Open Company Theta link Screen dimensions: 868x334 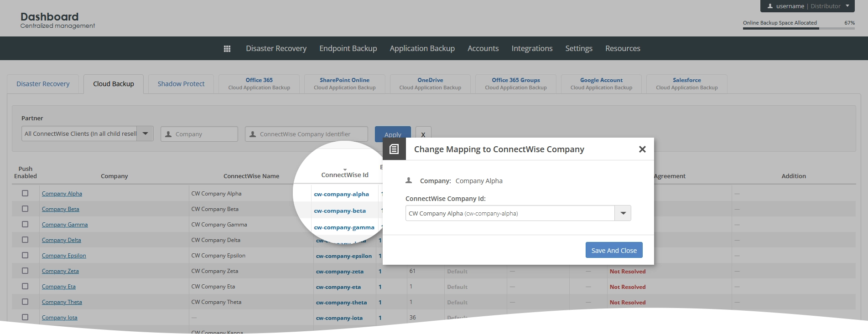(62, 302)
